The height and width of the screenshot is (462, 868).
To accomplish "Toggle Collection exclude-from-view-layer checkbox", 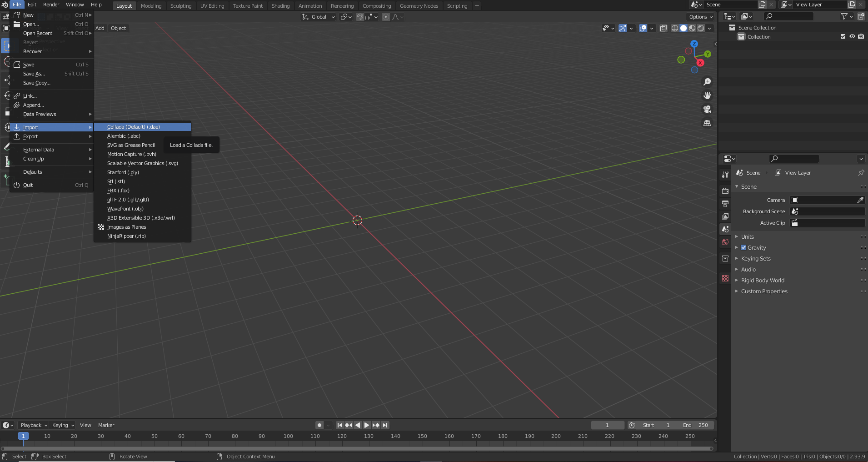I will coord(843,36).
